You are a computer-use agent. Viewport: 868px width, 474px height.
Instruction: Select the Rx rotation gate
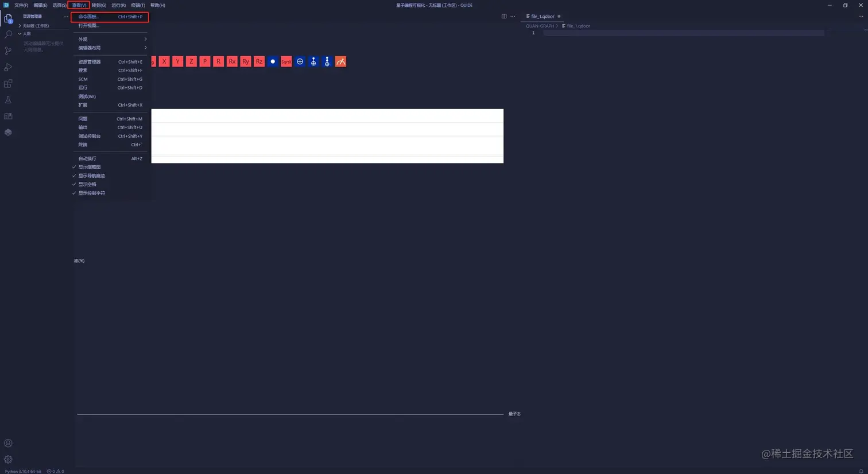(x=232, y=61)
